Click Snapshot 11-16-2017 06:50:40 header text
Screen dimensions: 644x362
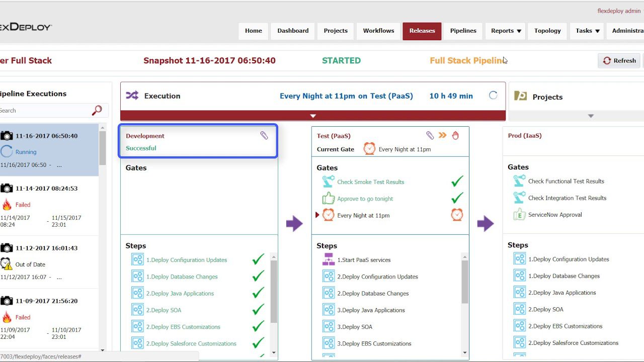click(x=209, y=60)
